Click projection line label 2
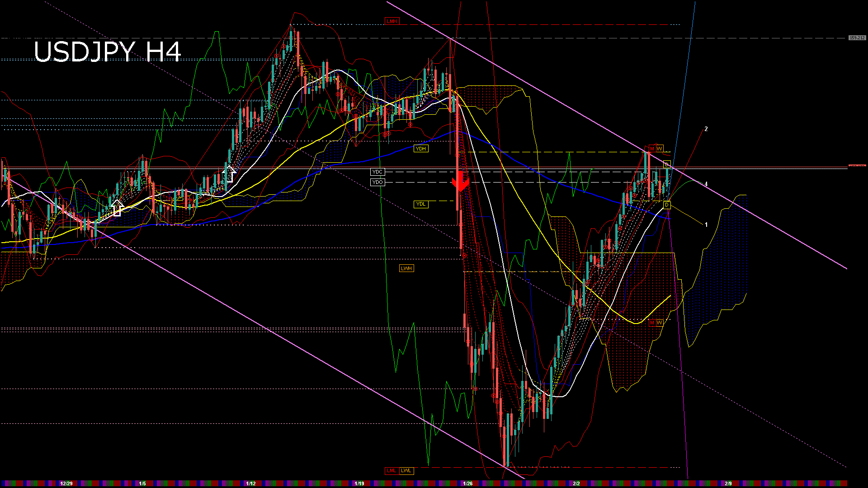 click(706, 129)
